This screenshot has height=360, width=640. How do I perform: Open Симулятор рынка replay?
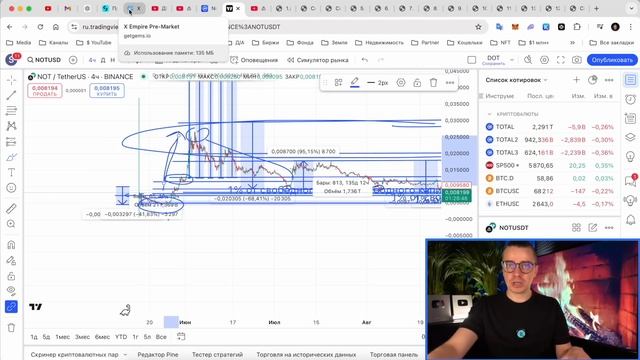point(318,60)
